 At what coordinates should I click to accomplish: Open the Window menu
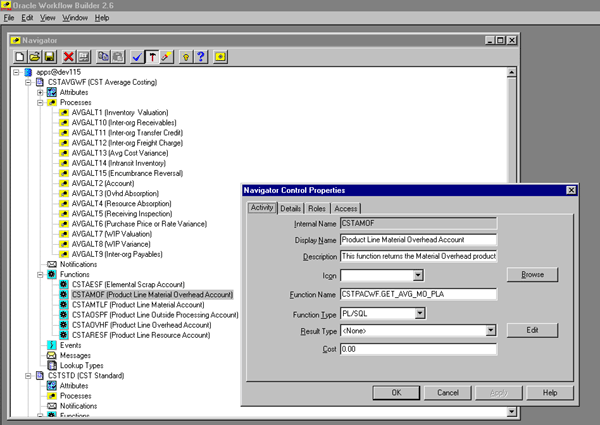(75, 18)
